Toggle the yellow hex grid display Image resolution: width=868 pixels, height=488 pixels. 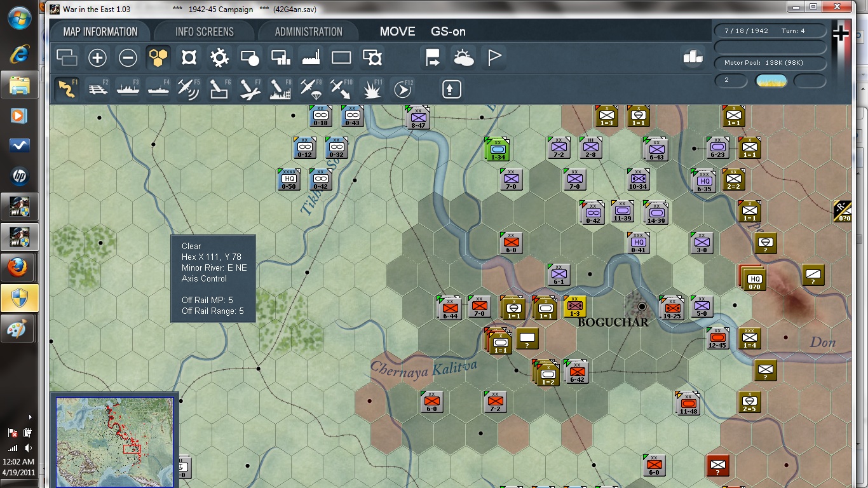(158, 58)
